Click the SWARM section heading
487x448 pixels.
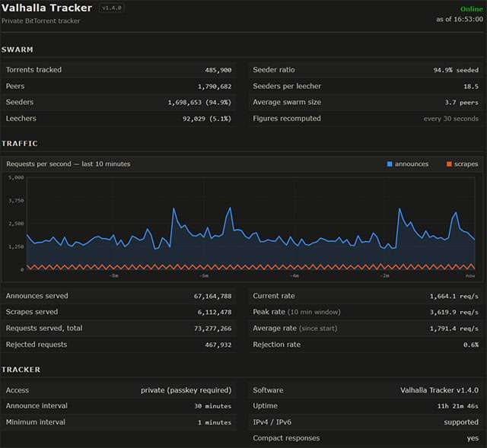coord(17,49)
